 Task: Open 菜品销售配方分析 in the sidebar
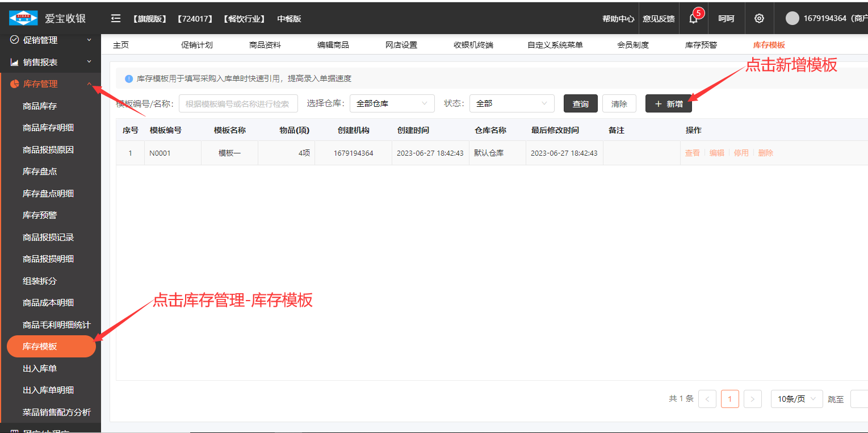(57, 413)
